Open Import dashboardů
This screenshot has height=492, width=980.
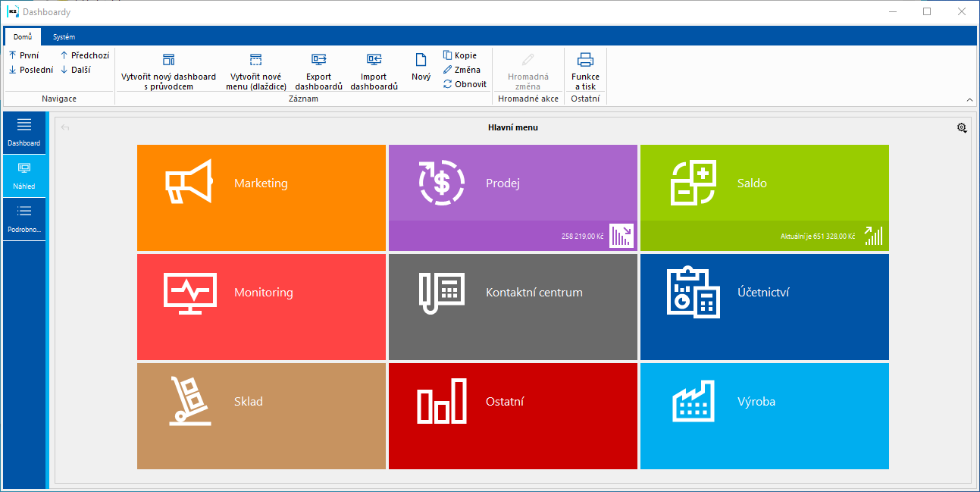click(374, 71)
